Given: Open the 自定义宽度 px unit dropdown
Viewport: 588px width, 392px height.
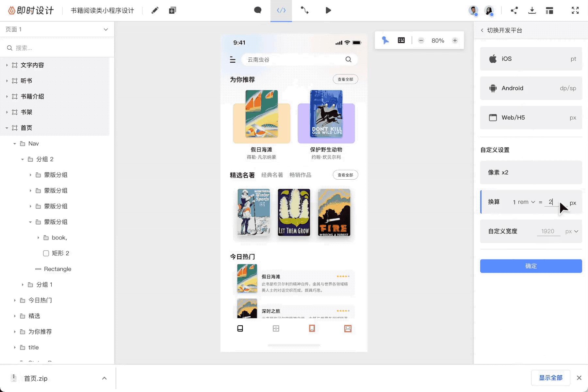Looking at the screenshot, I should pos(572,231).
